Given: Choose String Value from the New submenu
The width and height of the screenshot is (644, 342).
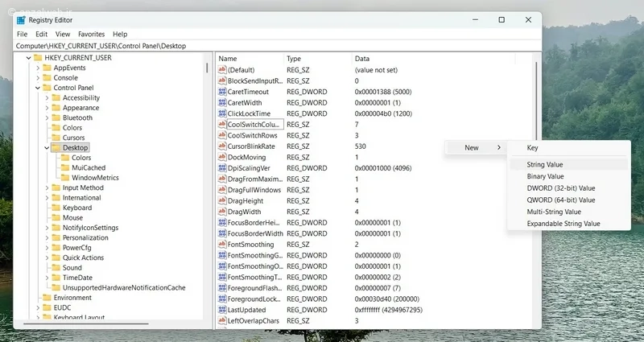Looking at the screenshot, I should pos(569,164).
